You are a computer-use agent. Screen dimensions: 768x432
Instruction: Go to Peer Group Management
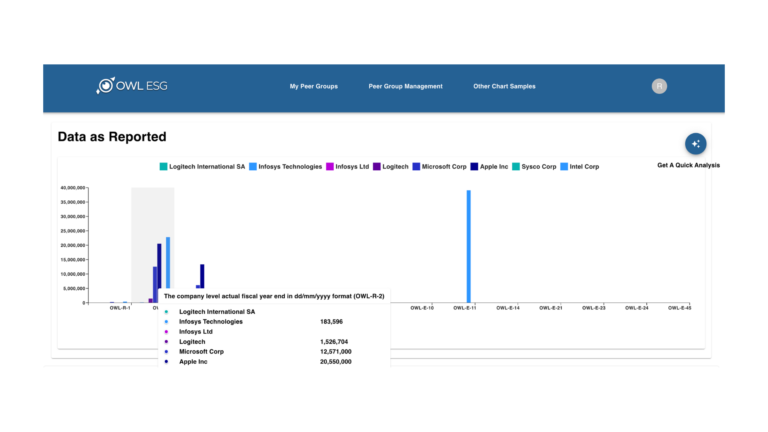405,87
